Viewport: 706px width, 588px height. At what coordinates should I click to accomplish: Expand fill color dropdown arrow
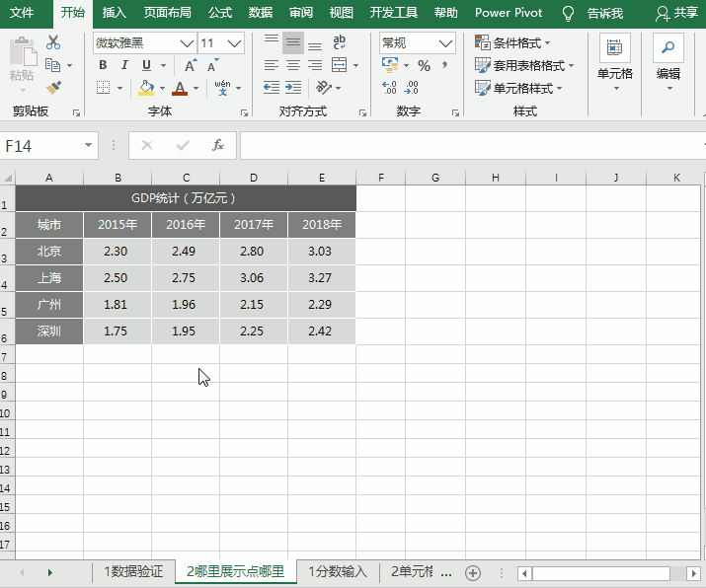162,88
